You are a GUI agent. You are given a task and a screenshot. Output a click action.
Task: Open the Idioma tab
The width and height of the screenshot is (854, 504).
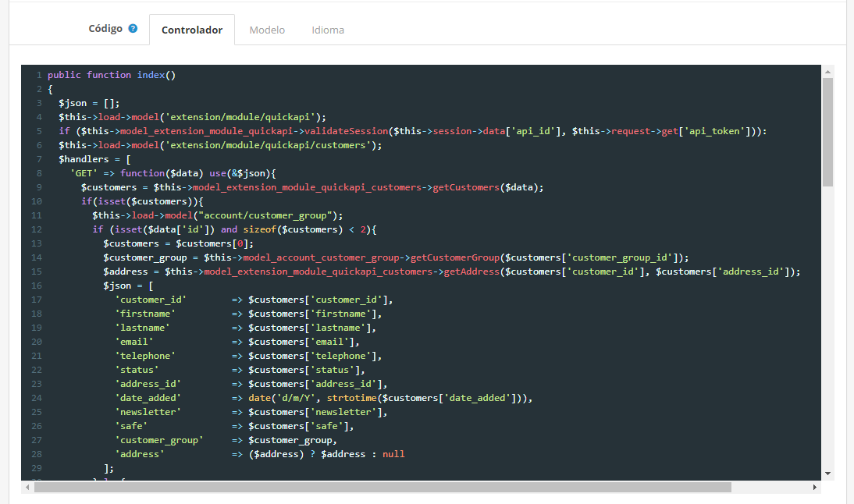(328, 30)
